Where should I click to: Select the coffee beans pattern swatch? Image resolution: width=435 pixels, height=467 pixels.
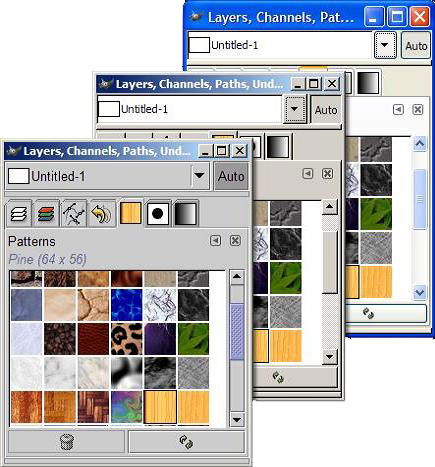pyautogui.click(x=60, y=339)
